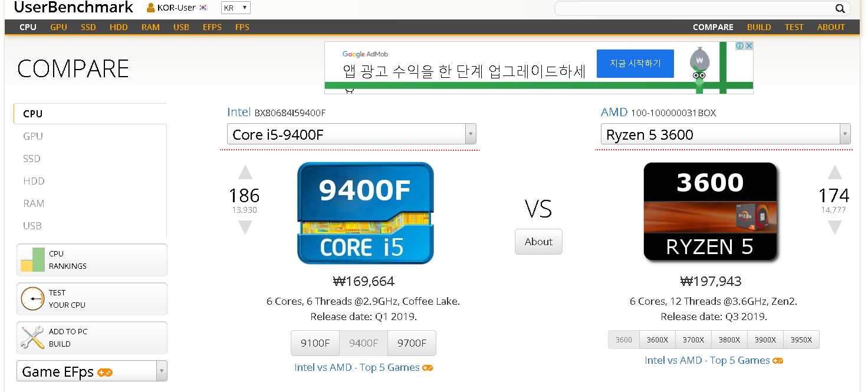Image resolution: width=868 pixels, height=392 pixels.
Task: Select the 9700F model button
Action: coord(412,343)
